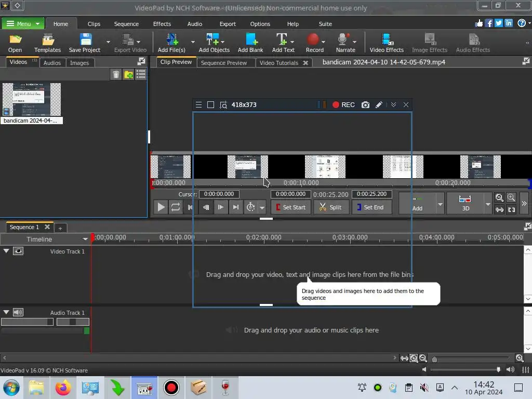Image resolution: width=532 pixels, height=399 pixels.
Task: Click the new folder icon in bin
Action: pyautogui.click(x=129, y=74)
